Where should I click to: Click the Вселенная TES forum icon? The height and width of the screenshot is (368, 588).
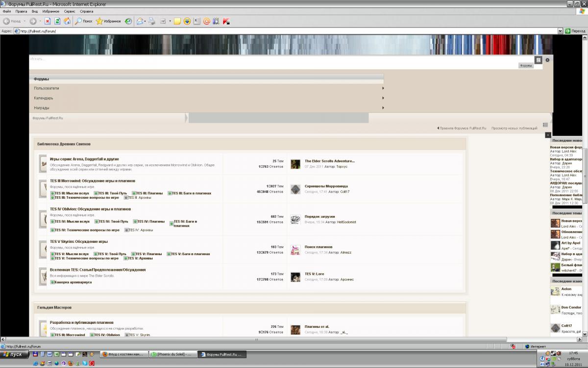coord(43,277)
